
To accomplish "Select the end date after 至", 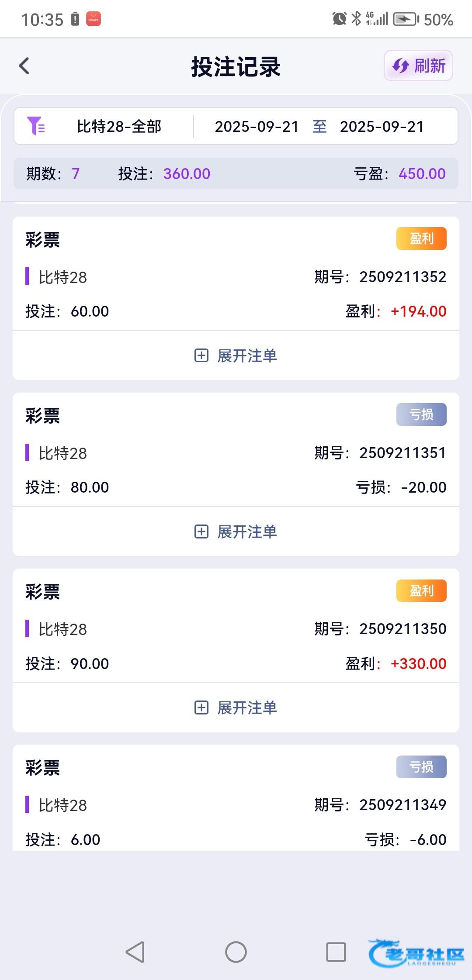I will pyautogui.click(x=382, y=127).
